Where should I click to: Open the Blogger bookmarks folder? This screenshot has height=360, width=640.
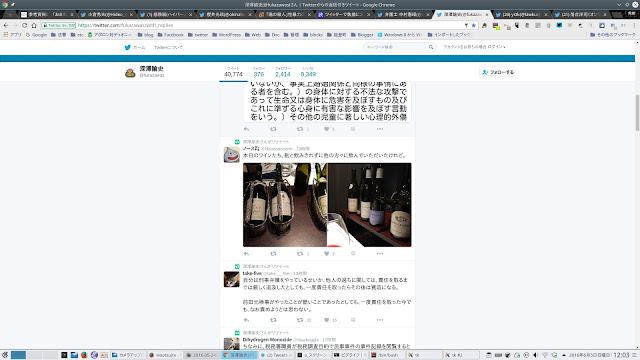pyautogui.click(x=362, y=35)
